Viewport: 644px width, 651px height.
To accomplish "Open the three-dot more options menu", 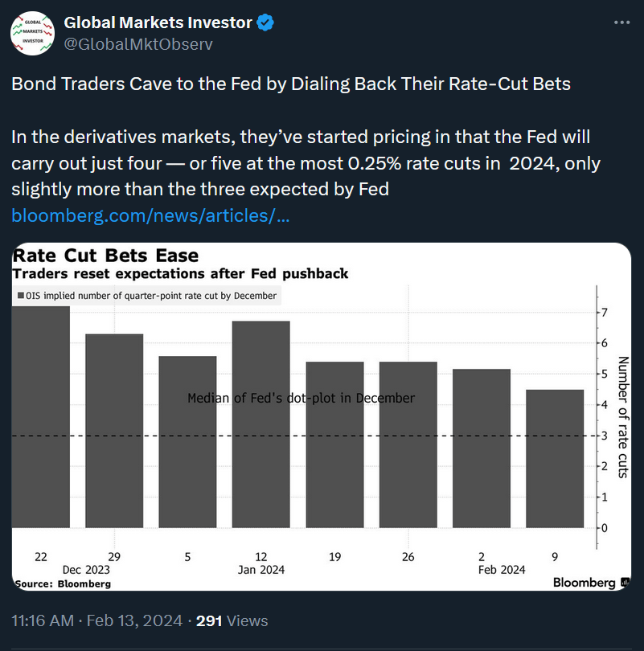I will tap(621, 23).
